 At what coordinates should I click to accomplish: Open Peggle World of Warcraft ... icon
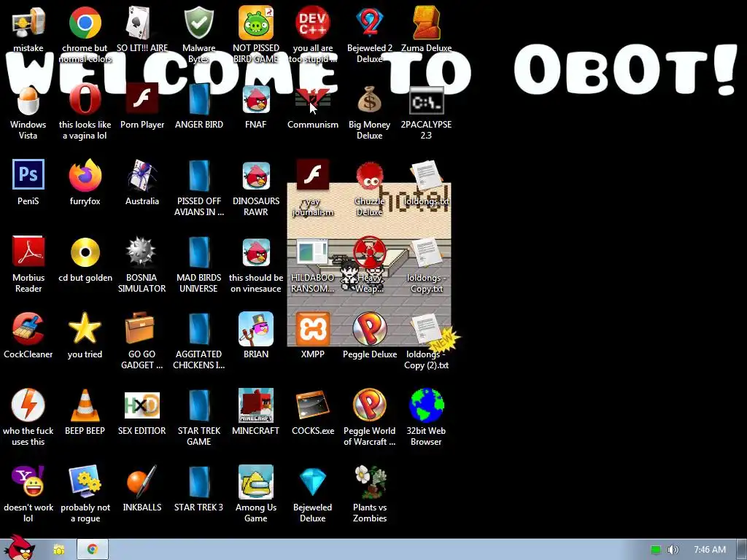point(370,405)
